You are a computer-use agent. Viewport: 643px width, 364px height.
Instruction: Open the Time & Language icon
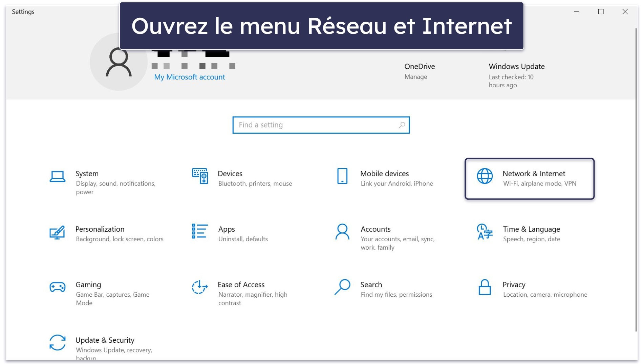[x=485, y=232]
